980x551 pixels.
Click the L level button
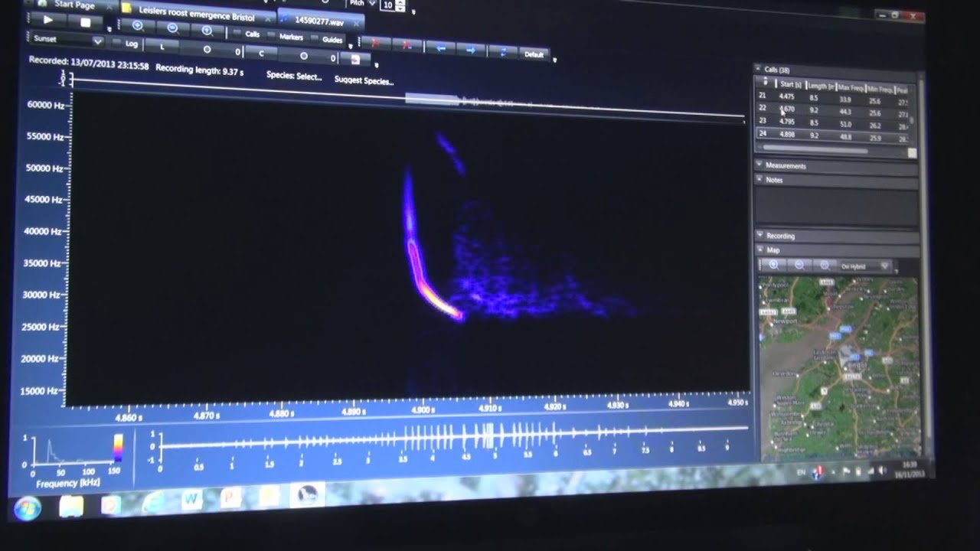pyautogui.click(x=162, y=46)
